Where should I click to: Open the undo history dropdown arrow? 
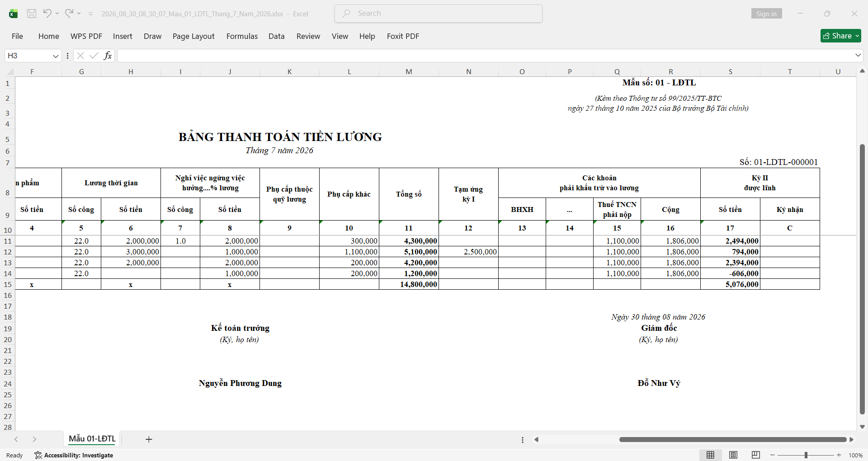pos(57,14)
